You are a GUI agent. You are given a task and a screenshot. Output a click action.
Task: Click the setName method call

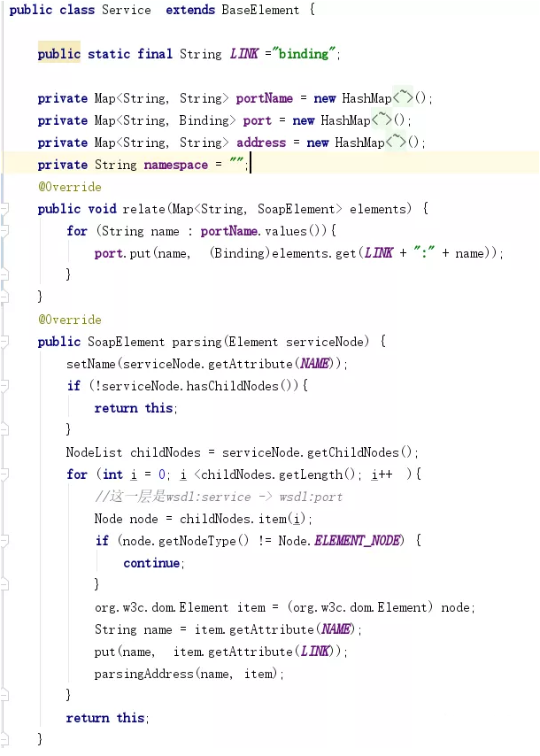(x=91, y=364)
